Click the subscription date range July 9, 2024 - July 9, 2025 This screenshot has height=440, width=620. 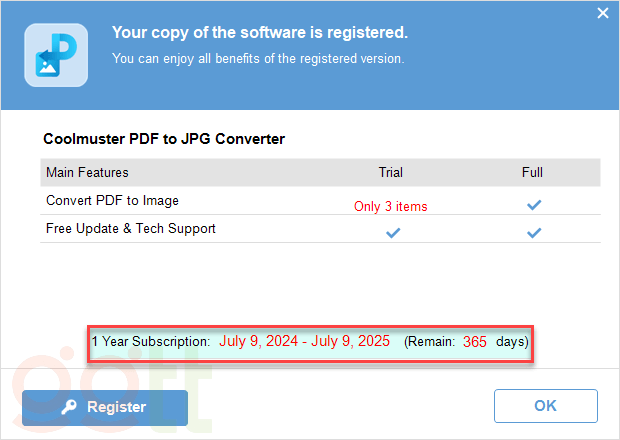coord(305,342)
